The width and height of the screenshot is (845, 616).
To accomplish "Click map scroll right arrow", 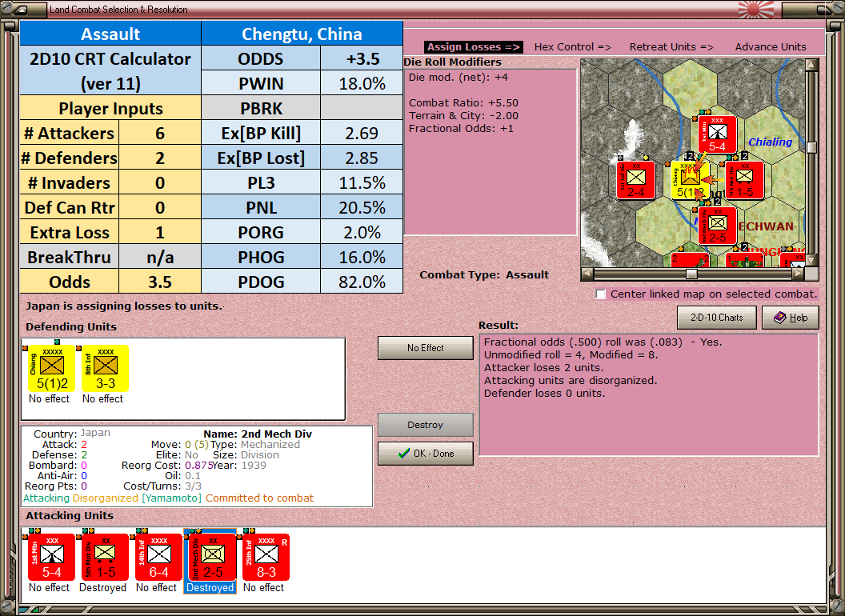I will [799, 274].
